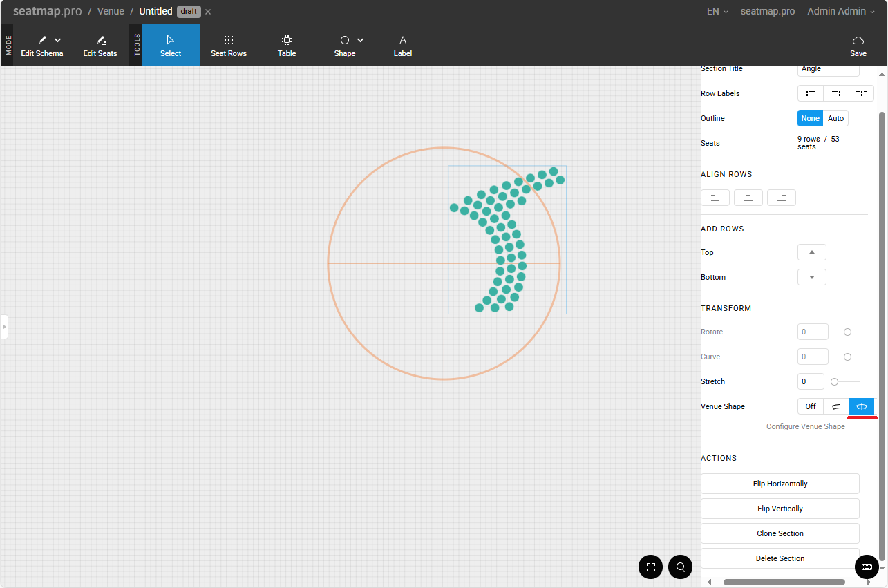Align rows to the right
Viewport: 888px width, 588px height.
tap(782, 198)
